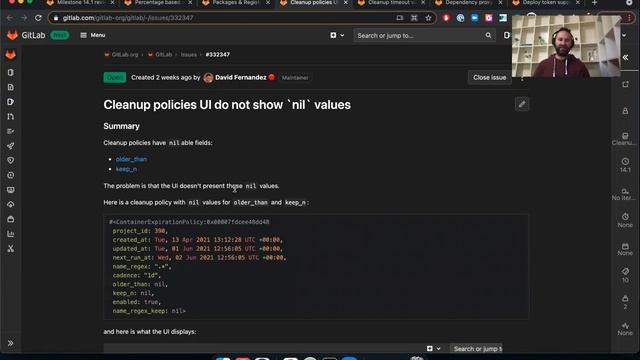Screen dimensions: 640x360
Task: Focus the 'Search or jump to...' field
Action: (424, 36)
